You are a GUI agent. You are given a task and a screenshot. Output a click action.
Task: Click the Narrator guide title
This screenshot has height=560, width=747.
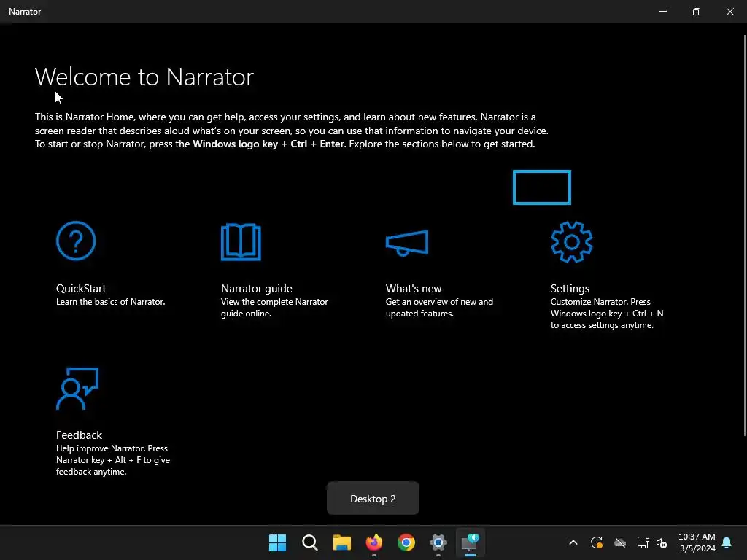tap(256, 289)
